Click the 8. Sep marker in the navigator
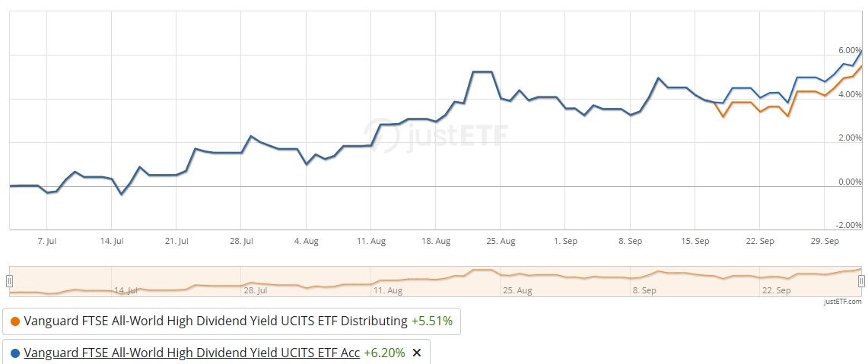This screenshot has height=364, width=868. [x=644, y=290]
